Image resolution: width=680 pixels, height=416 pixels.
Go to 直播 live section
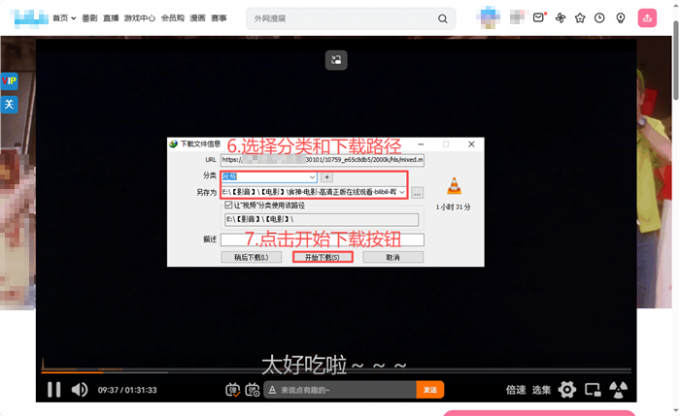[111, 18]
